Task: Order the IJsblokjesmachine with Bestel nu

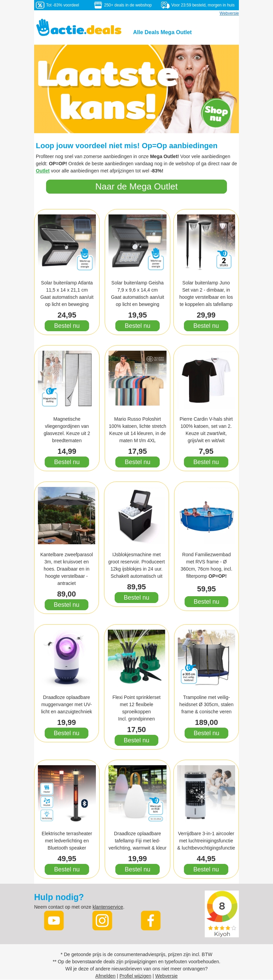Action: pos(136,597)
